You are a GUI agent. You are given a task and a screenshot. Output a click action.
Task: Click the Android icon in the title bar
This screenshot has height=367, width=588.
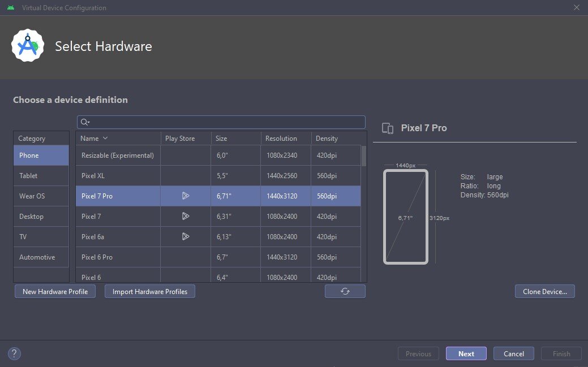(11, 7)
